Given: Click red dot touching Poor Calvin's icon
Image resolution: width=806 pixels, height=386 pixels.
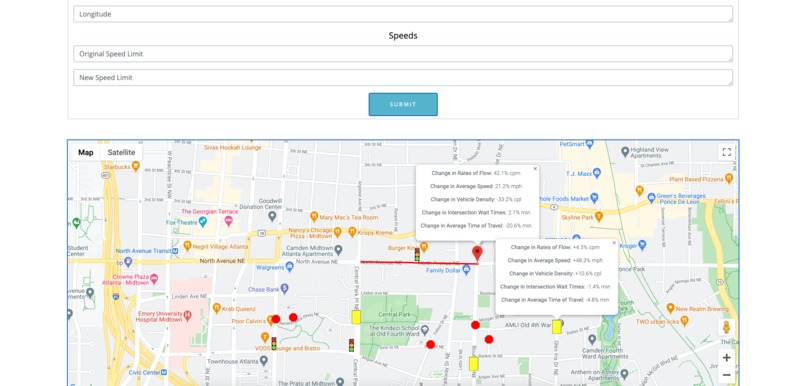Looking at the screenshot, I should [276, 319].
